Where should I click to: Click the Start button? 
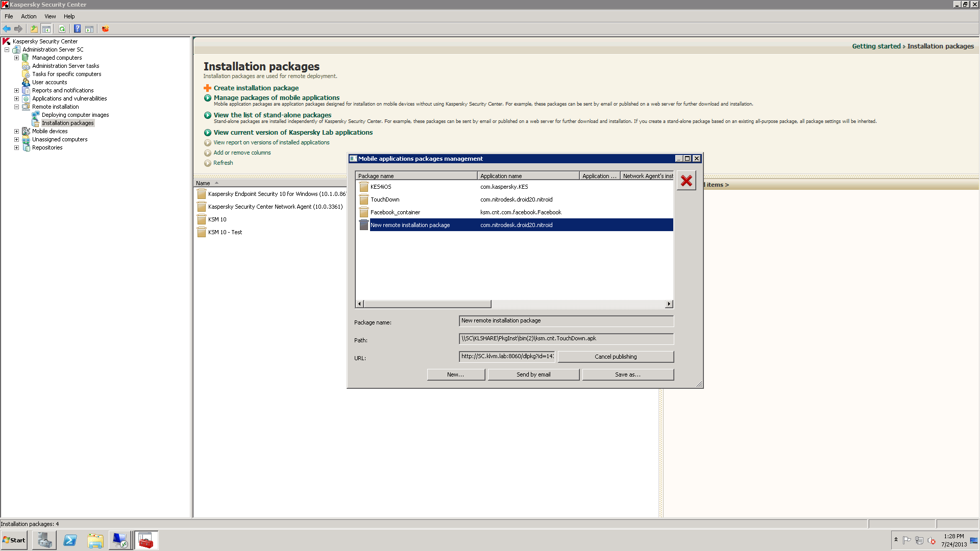coord(14,540)
